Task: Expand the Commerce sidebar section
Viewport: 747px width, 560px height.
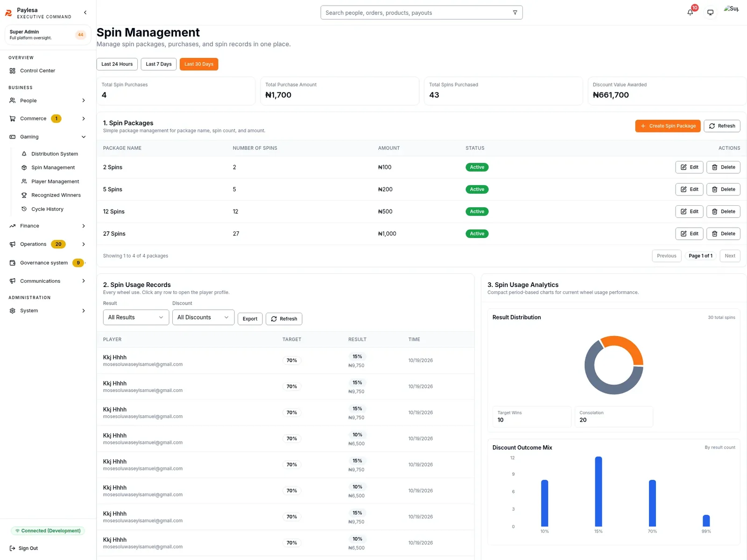Action: click(x=48, y=119)
